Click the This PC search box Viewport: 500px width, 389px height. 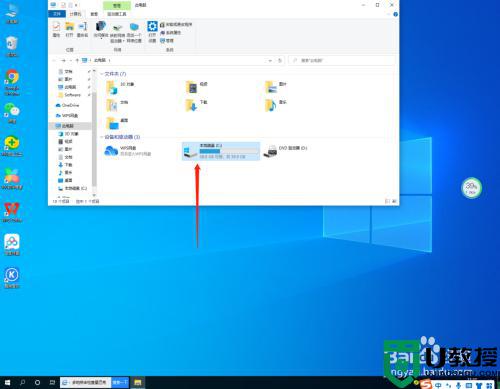342,61
